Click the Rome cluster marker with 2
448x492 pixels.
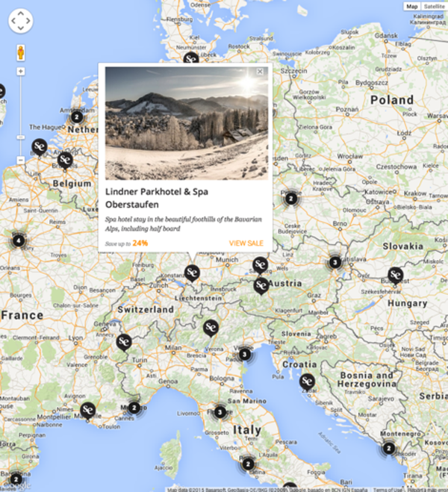(x=248, y=464)
